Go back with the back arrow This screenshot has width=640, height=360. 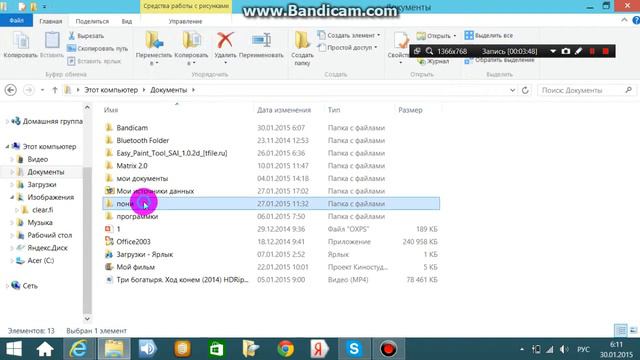click(x=11, y=90)
